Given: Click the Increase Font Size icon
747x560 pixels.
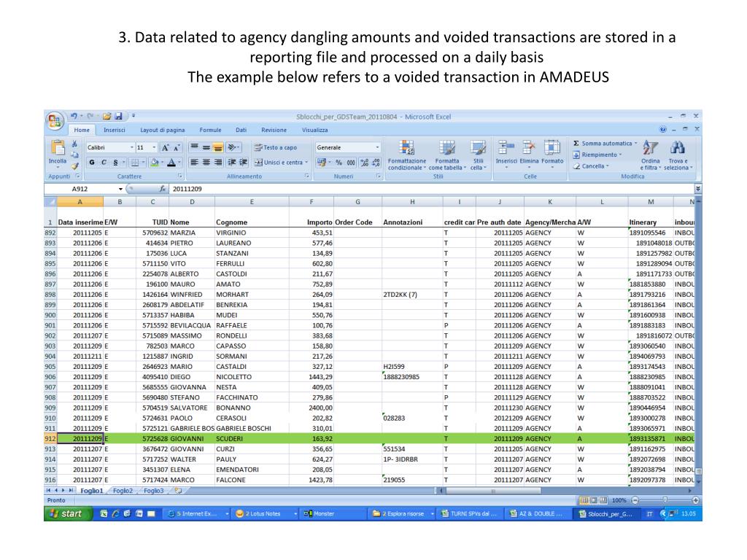Looking at the screenshot, I should [166, 147].
